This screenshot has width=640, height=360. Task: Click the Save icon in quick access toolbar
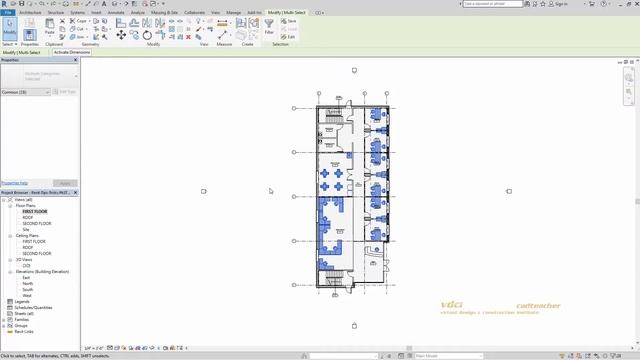[22, 4]
